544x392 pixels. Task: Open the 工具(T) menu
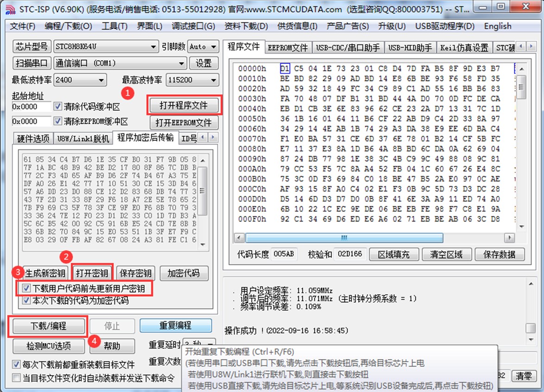point(114,26)
